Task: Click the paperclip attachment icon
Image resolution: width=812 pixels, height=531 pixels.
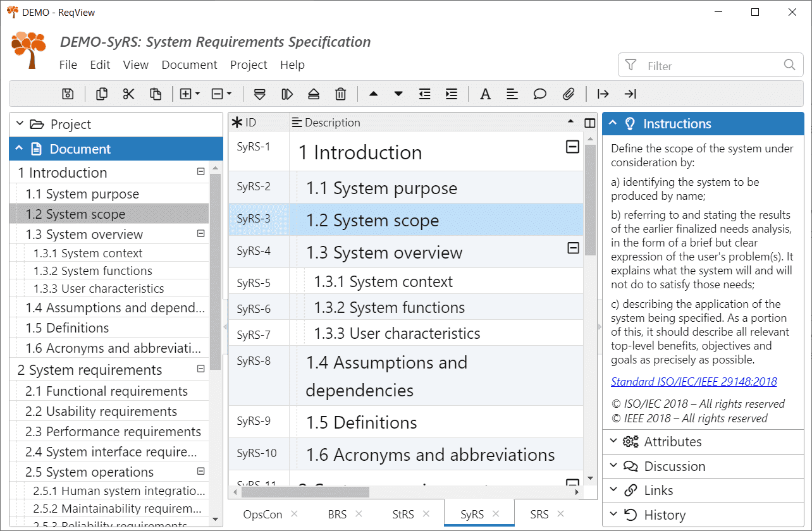Action: pyautogui.click(x=568, y=94)
